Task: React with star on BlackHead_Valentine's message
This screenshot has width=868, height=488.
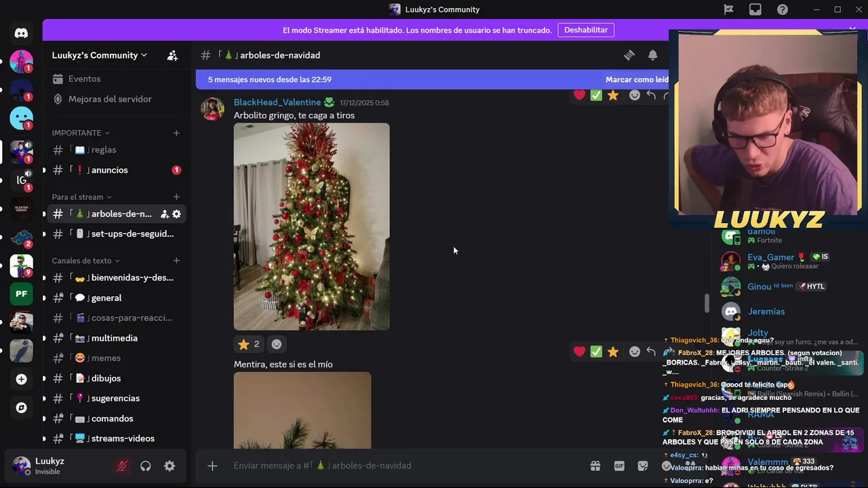Action: click(x=613, y=96)
